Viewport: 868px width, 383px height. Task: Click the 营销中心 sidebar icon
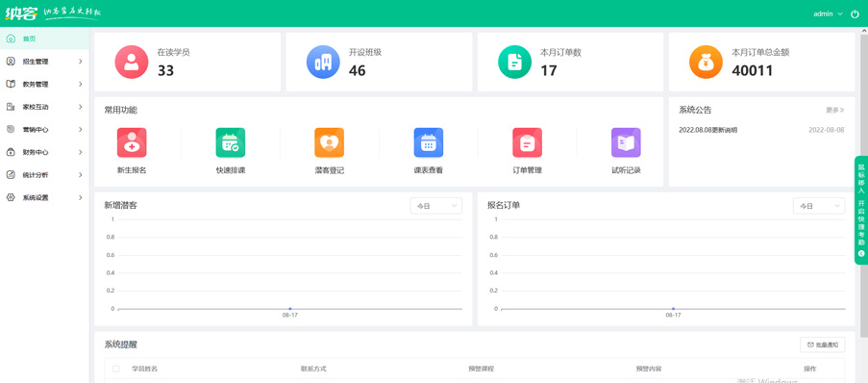(11, 129)
